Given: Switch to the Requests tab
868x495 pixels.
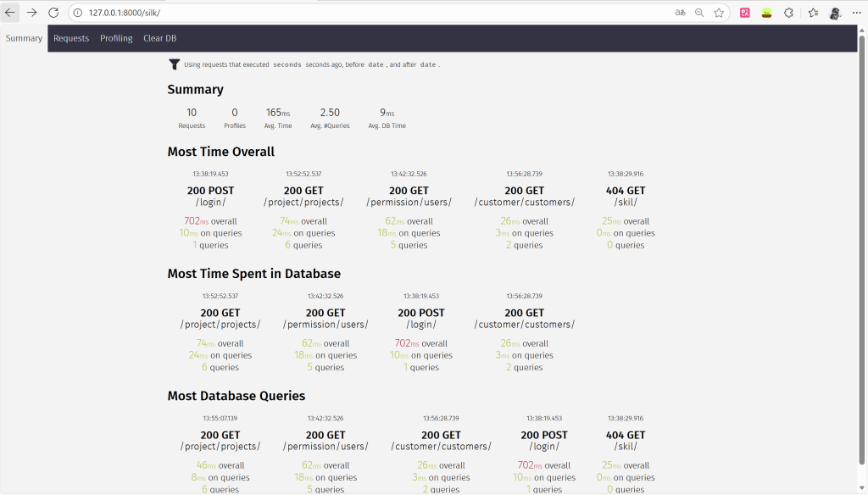Looking at the screenshot, I should 71,38.
